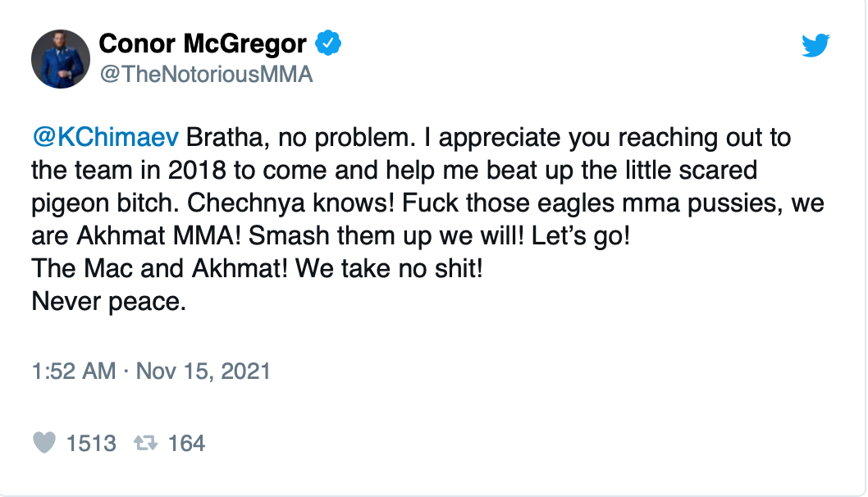The height and width of the screenshot is (497, 868).
Task: Click the "Bratha, no problem." phrase
Action: [300, 137]
